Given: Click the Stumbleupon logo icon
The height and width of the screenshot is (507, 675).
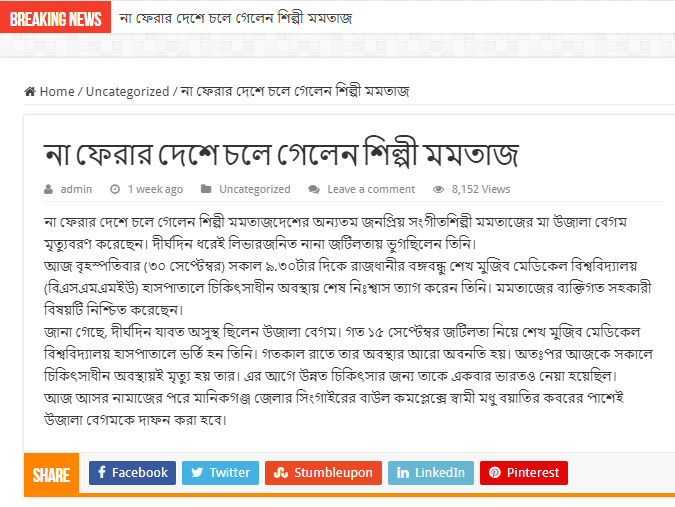Looking at the screenshot, I should point(281,473).
